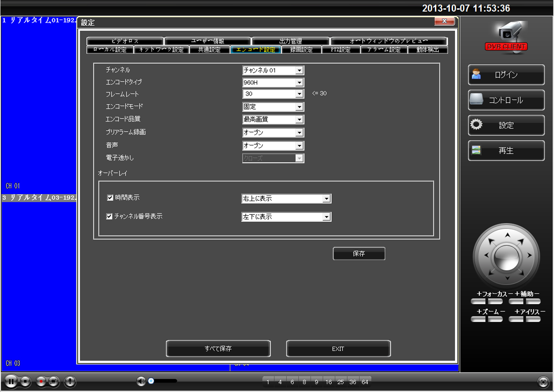The width and height of the screenshot is (554, 392).
Task: Switch to the 録画設定 tab
Action: click(301, 50)
